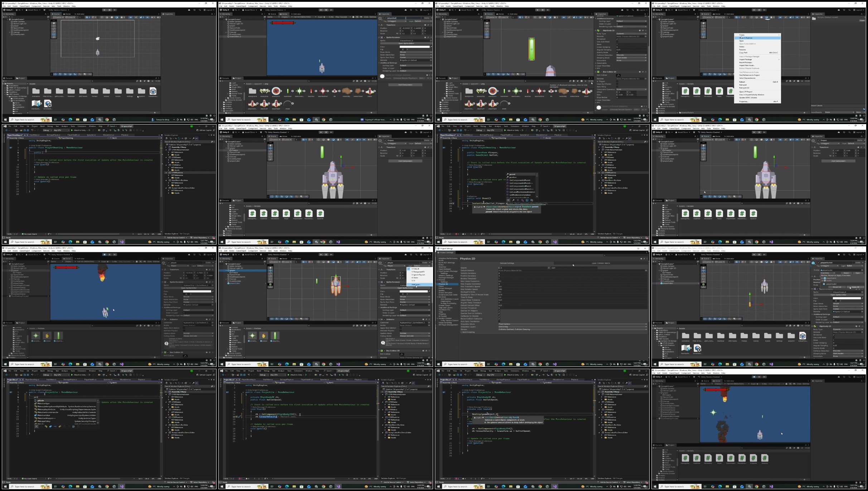Click Rigidbody 2D preset icon in Bullet-layer inspector
This screenshot has height=491, width=868.
pos(860,326)
